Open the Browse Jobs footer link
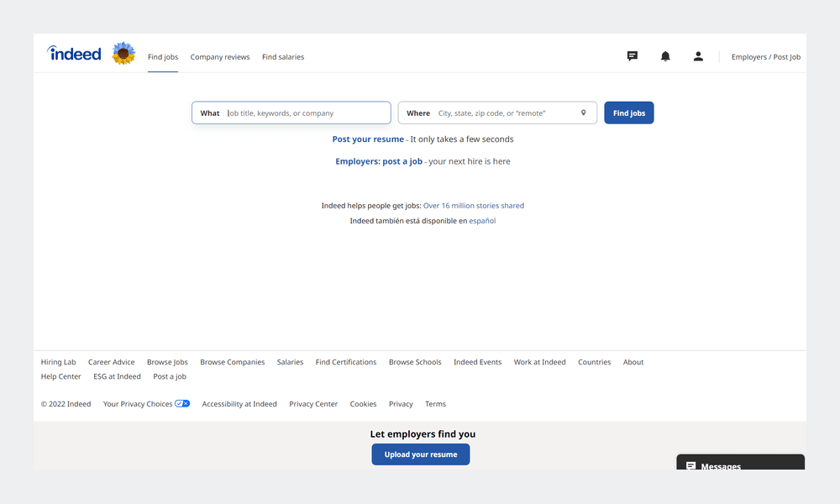 tap(167, 362)
